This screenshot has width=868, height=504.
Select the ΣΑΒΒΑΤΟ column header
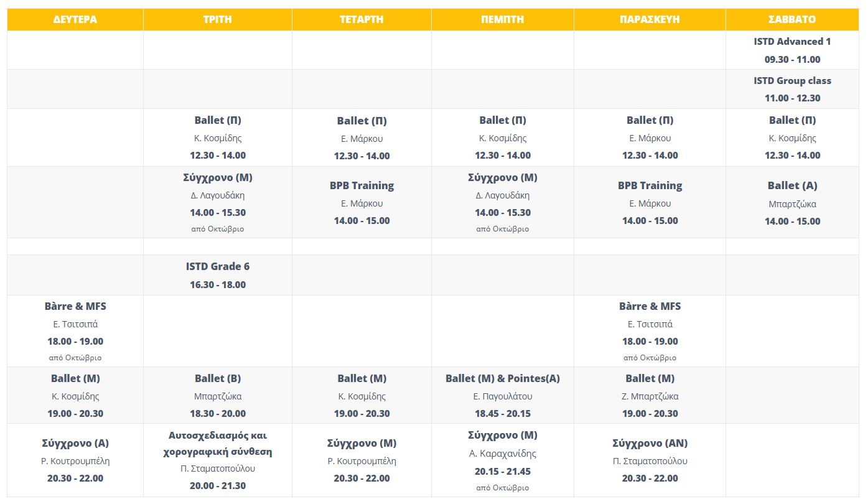792,19
